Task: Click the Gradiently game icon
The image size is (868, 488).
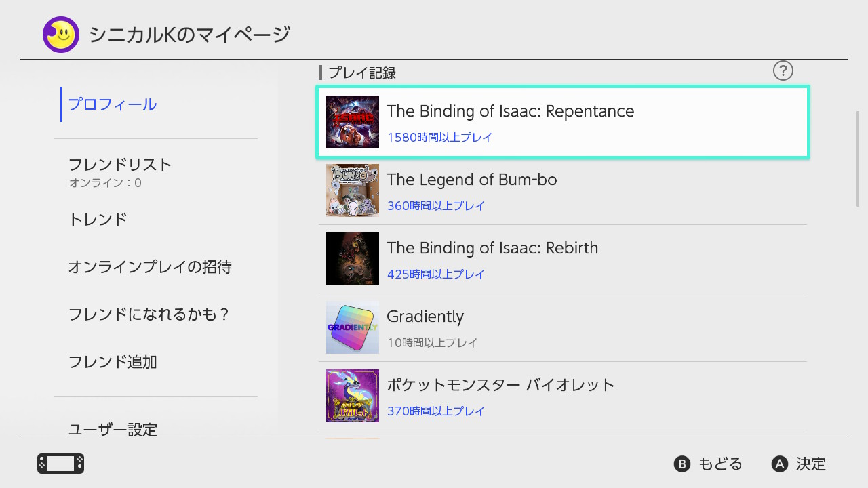Action: pyautogui.click(x=353, y=327)
